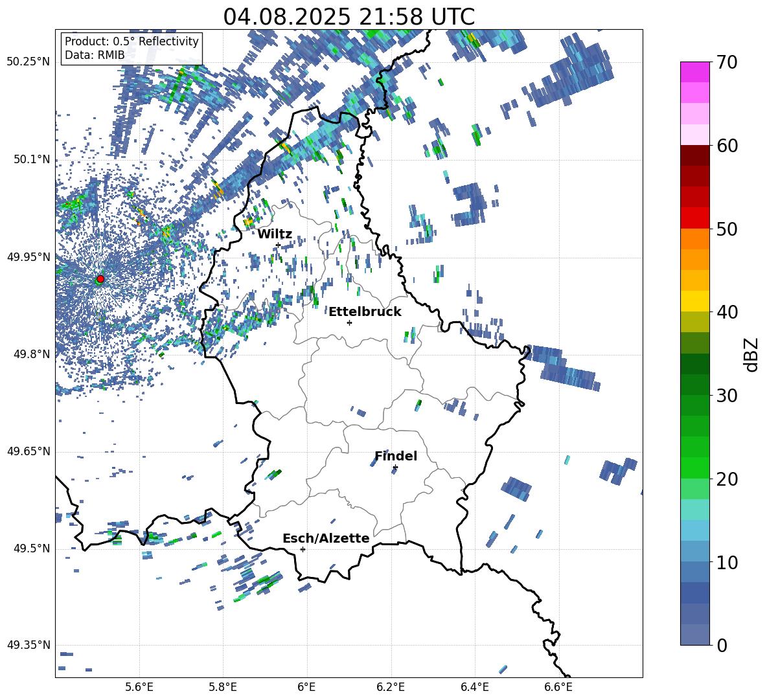Click the 60 tick on the colorbar
This screenshot has width=767, height=700.
(727, 146)
